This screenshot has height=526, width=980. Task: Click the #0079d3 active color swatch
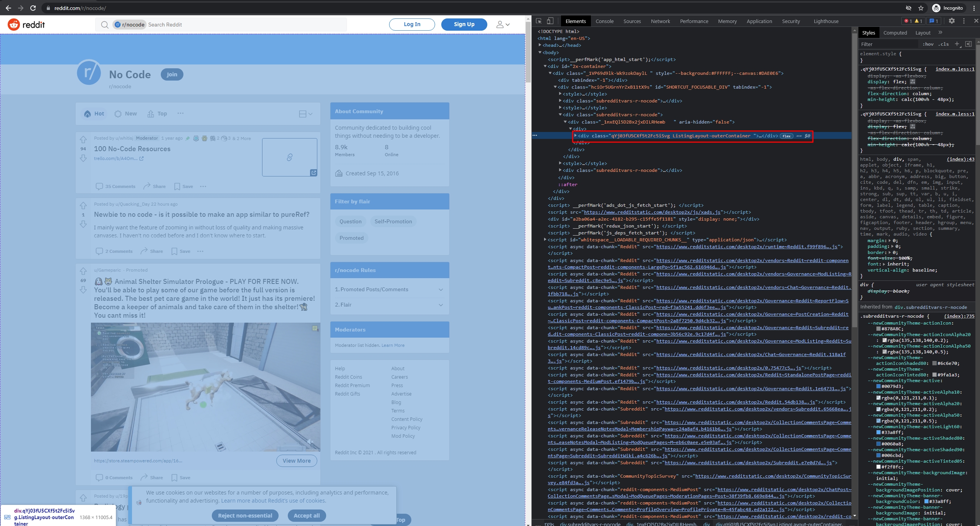pos(878,386)
